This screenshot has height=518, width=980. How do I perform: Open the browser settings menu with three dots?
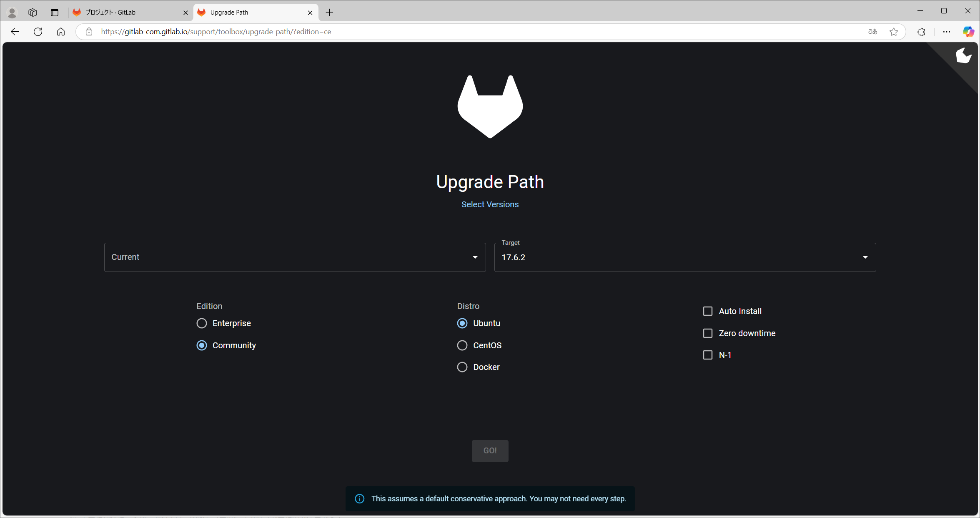(x=947, y=31)
